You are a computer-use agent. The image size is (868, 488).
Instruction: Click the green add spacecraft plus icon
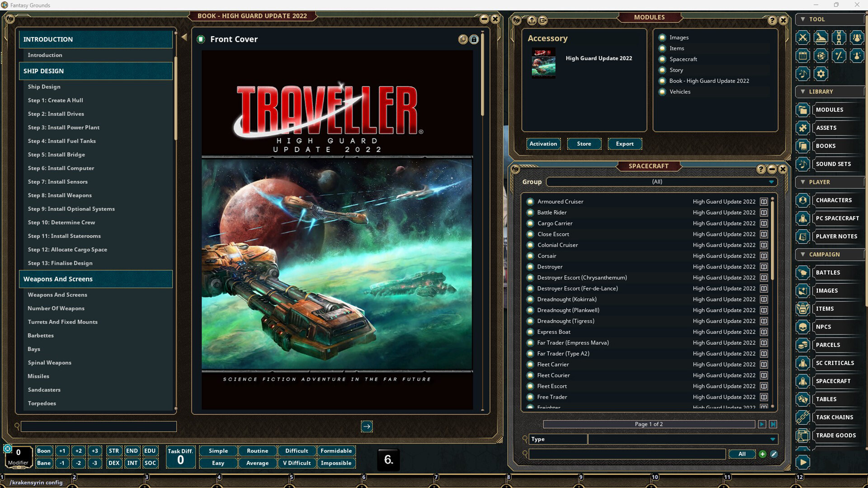pyautogui.click(x=763, y=454)
